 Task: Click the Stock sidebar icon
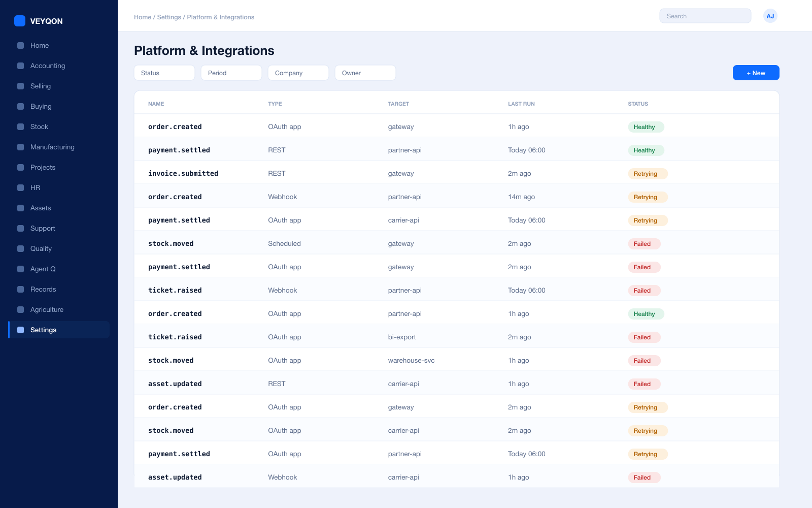[21, 126]
